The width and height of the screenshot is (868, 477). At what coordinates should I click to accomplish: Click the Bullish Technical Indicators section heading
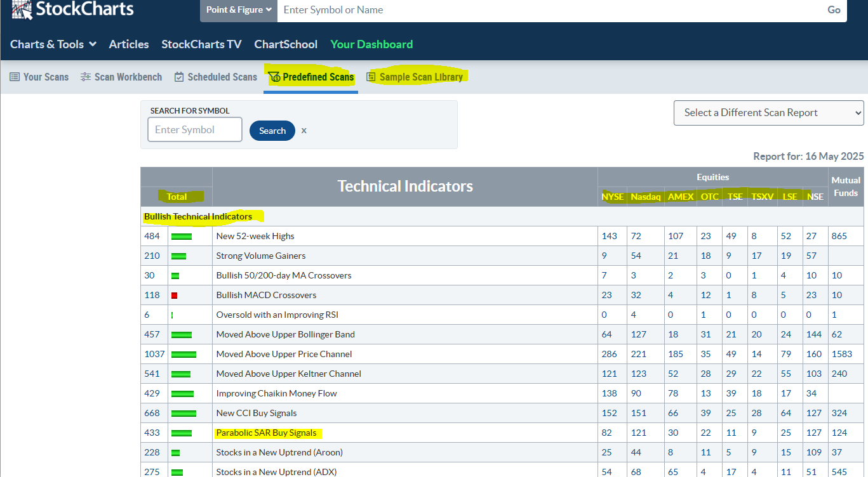point(198,216)
